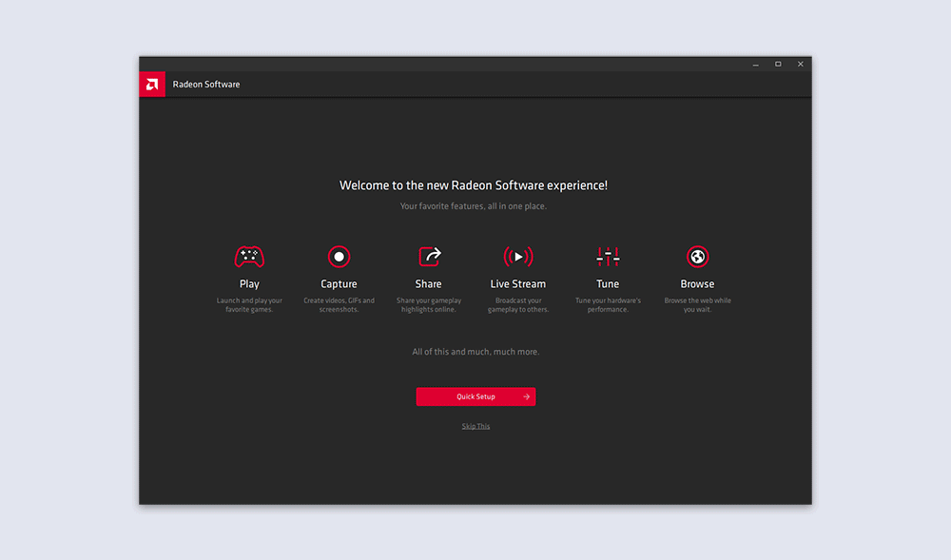Click "Create videos, GIFs and screenshots."
The image size is (951, 560).
pos(340,305)
